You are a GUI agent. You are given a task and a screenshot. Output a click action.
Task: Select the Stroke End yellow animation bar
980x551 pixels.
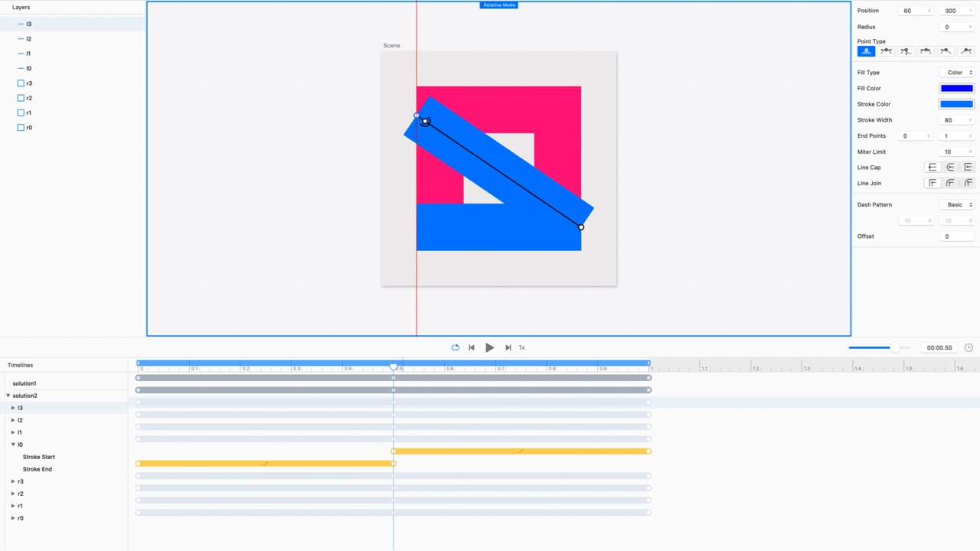point(266,464)
